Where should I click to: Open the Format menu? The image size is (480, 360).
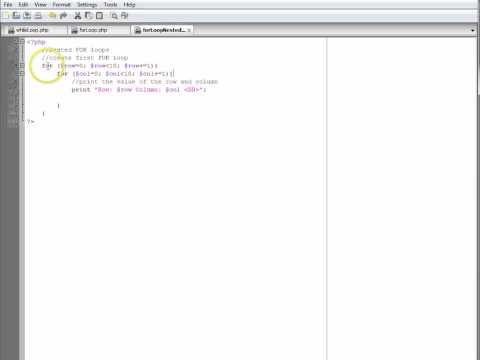click(x=62, y=5)
